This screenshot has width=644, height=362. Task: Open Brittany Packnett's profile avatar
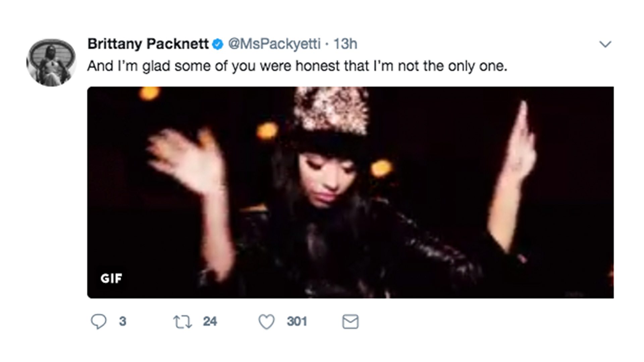pyautogui.click(x=51, y=63)
